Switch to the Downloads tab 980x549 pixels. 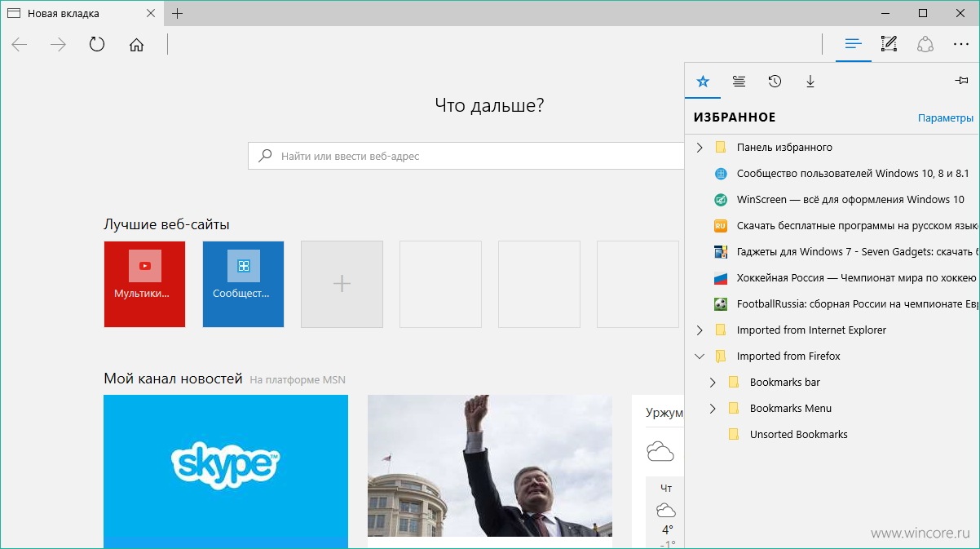(810, 81)
